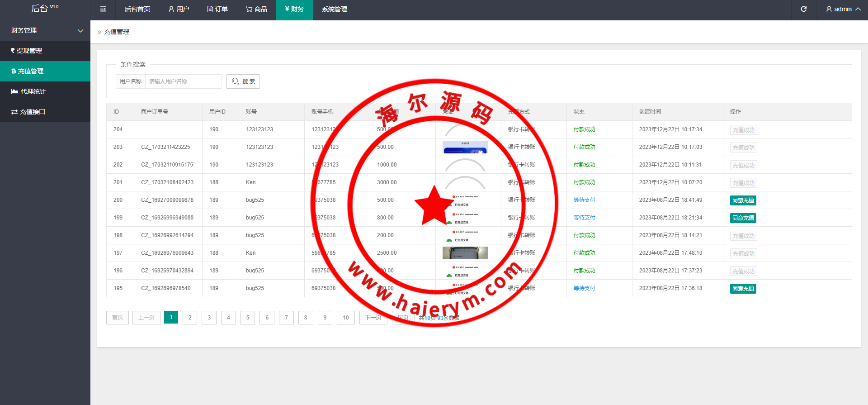
Task: Go to page 6
Action: (267, 318)
